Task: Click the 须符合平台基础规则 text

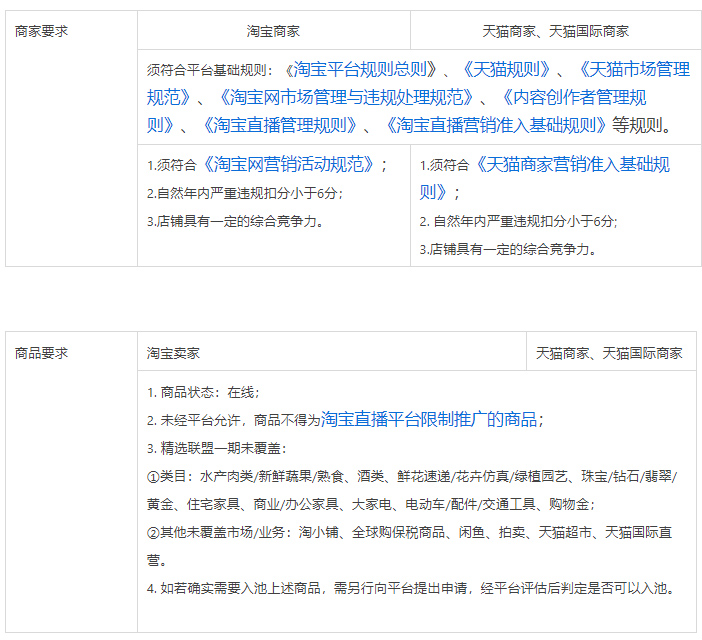Action: [210, 70]
